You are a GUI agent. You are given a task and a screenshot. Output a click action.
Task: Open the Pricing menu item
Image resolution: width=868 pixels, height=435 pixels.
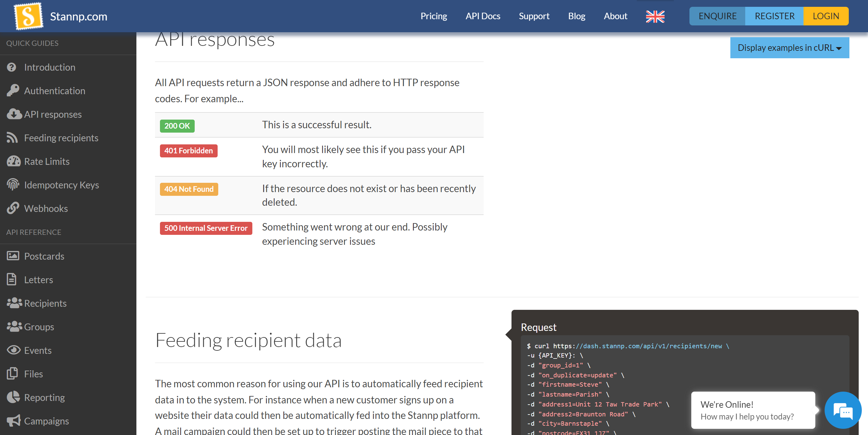tap(434, 16)
